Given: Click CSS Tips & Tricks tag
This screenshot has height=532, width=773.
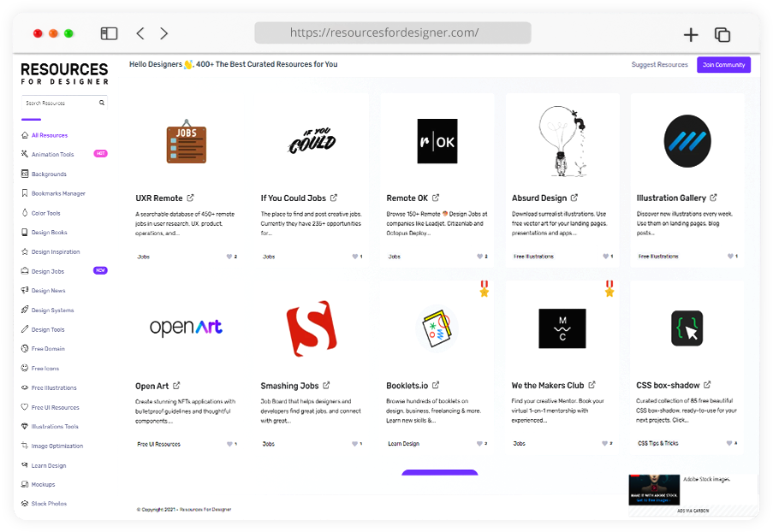Looking at the screenshot, I should [658, 443].
